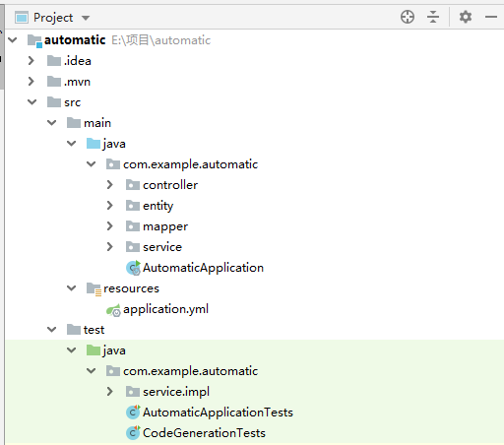
Task: Select the entity package
Action: [x=150, y=206]
